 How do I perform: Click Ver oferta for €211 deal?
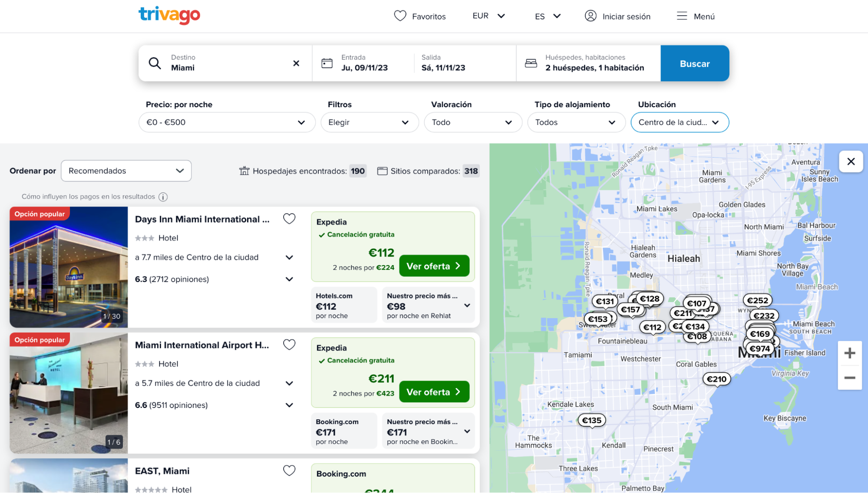pos(434,392)
